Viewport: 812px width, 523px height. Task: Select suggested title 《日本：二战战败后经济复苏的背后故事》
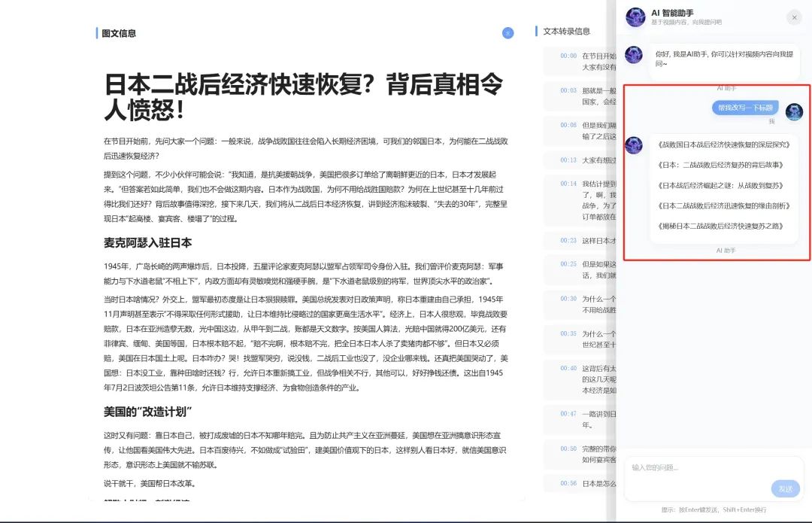(720, 165)
